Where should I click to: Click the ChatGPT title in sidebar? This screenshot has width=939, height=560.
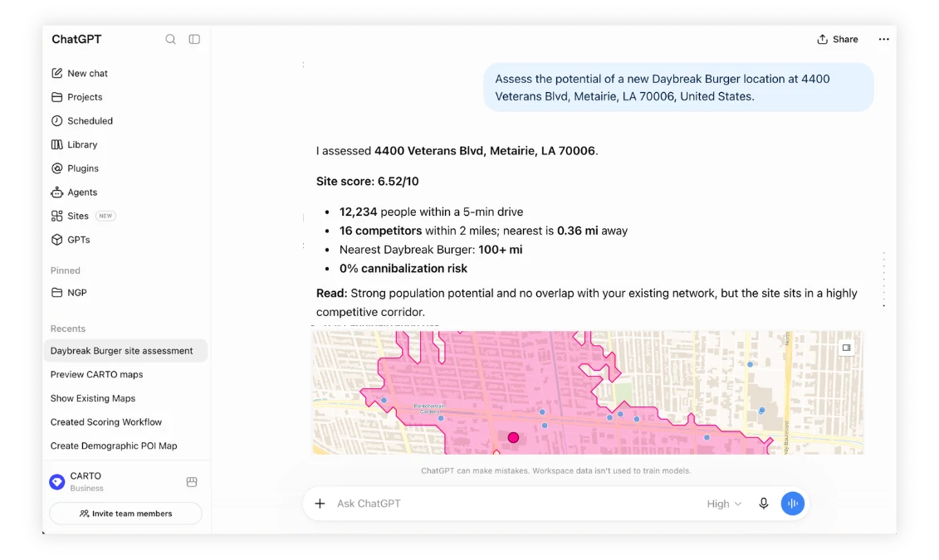[x=76, y=40]
